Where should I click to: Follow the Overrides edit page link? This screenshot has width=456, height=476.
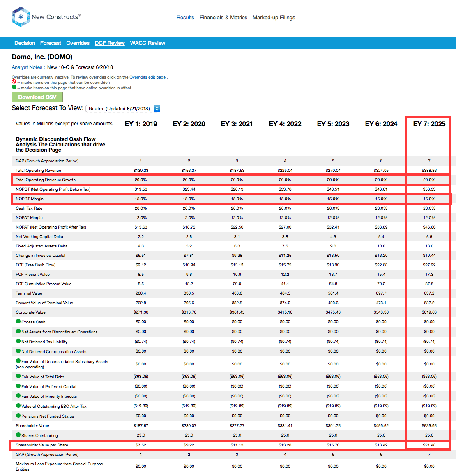coord(147,77)
